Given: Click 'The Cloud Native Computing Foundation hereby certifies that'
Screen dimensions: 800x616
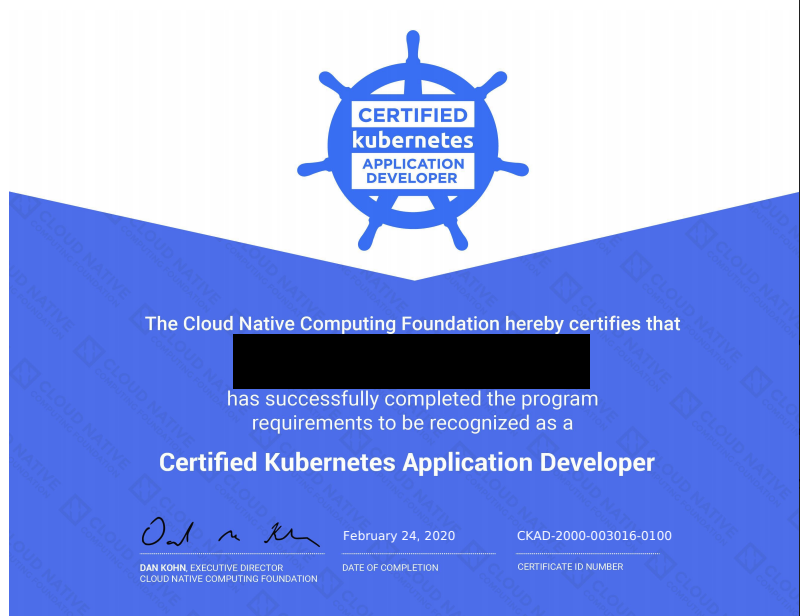Looking at the screenshot, I should pyautogui.click(x=413, y=324).
